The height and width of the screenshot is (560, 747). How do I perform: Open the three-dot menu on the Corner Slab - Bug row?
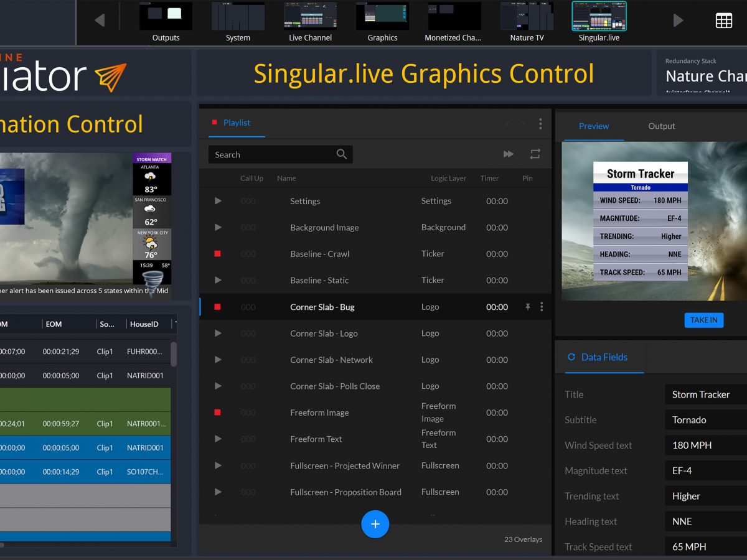click(x=540, y=307)
